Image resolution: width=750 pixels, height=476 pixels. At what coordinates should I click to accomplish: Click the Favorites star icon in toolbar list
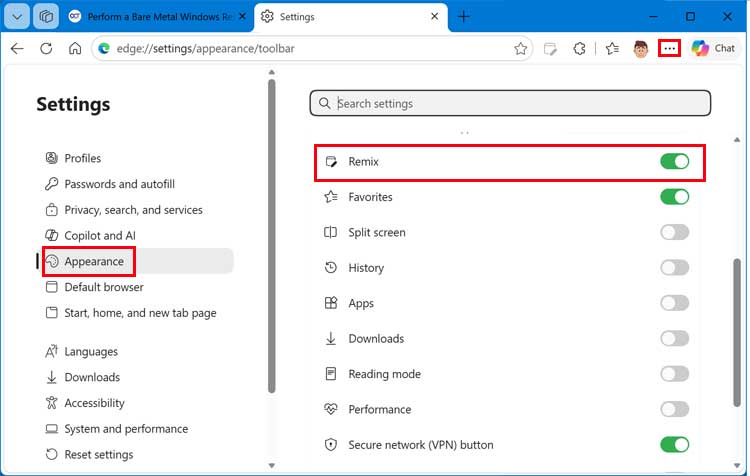[x=331, y=197]
